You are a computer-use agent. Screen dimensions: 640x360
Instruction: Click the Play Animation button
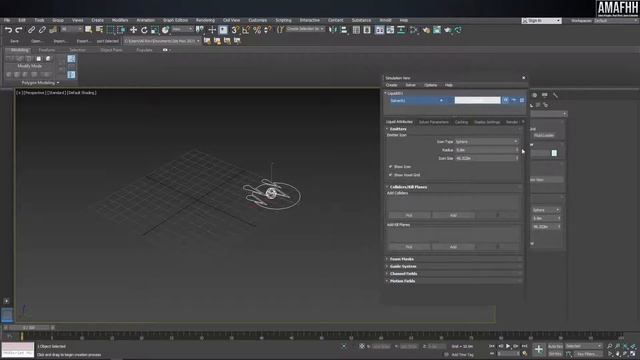pyautogui.click(x=508, y=346)
